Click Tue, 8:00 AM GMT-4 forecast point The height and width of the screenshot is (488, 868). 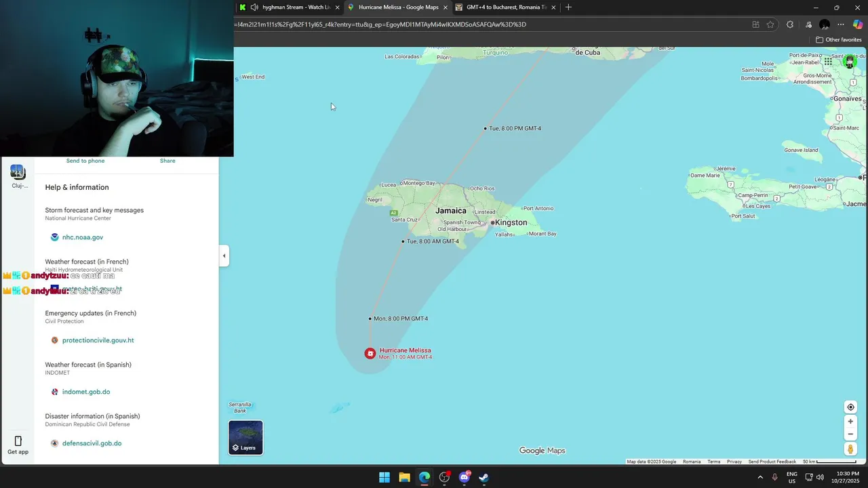click(x=403, y=241)
